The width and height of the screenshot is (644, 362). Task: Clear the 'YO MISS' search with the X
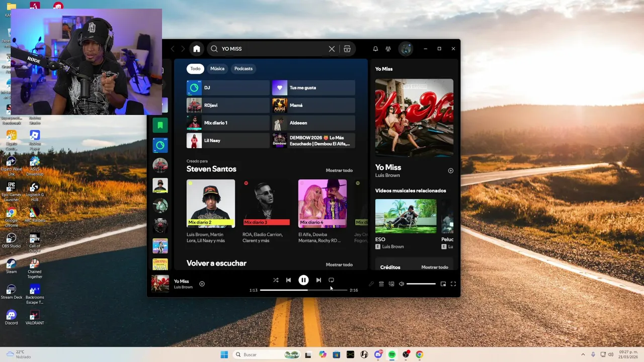pyautogui.click(x=332, y=49)
